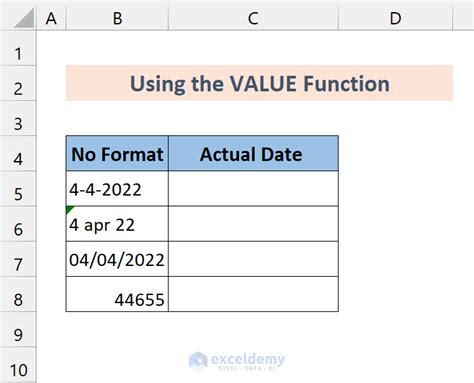Select cell containing 4-4-2022
The image size is (474, 383).
pyautogui.click(x=117, y=189)
